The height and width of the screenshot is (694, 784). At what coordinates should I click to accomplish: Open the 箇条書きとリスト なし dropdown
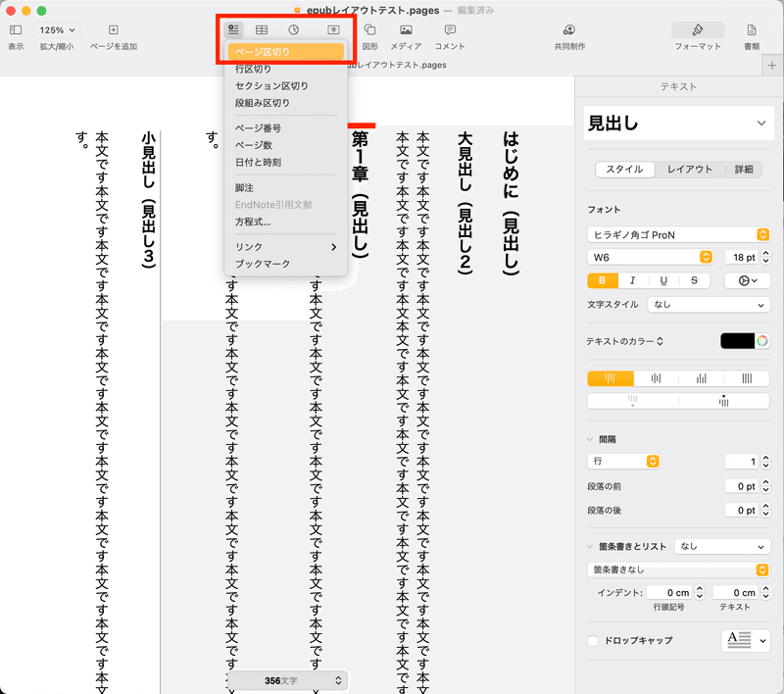[x=722, y=547]
